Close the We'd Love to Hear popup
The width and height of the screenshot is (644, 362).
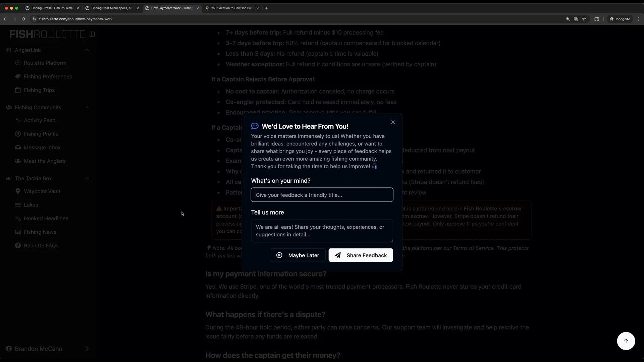[x=393, y=122]
